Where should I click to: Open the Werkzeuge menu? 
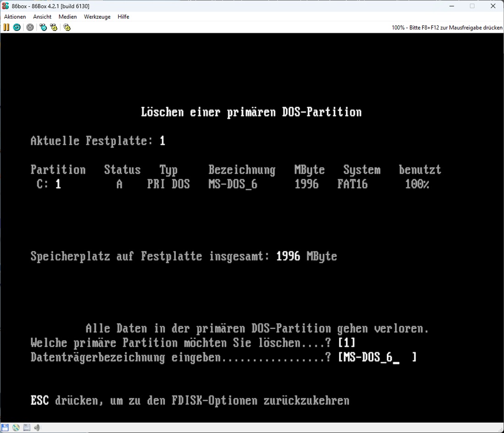coord(97,16)
